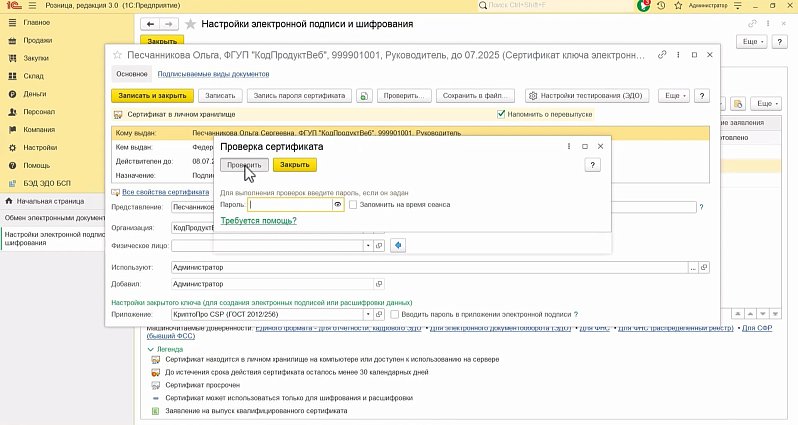
Task: Toggle Напомнить о перевыпуске checkbox
Action: coord(501,114)
